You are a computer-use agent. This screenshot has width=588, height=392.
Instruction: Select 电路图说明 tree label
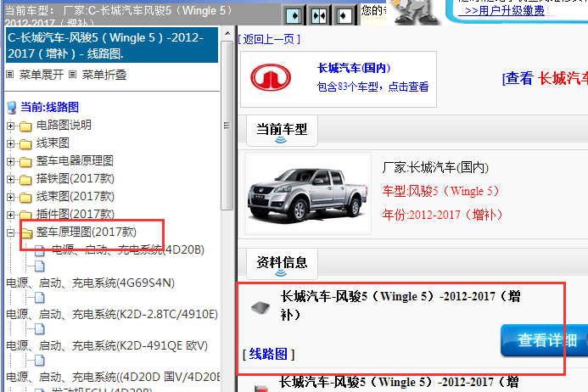pos(64,125)
